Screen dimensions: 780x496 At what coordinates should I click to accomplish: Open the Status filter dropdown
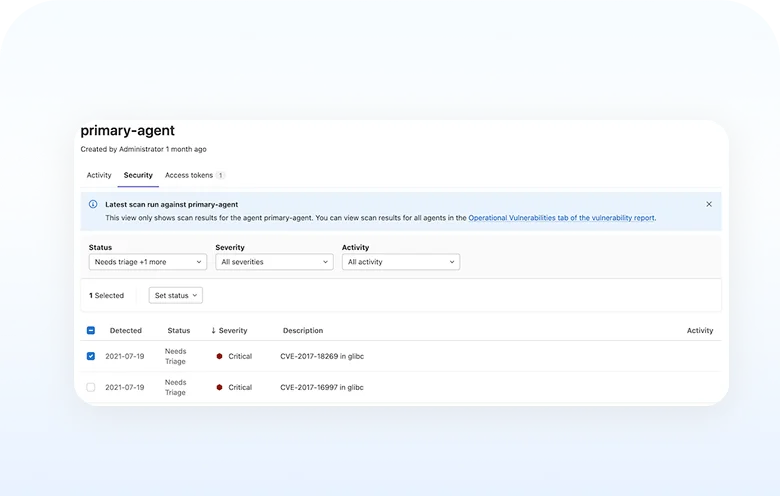pos(147,262)
